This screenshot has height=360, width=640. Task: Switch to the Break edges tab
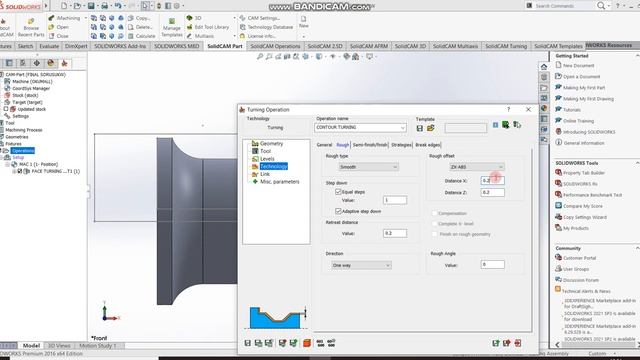click(x=428, y=145)
